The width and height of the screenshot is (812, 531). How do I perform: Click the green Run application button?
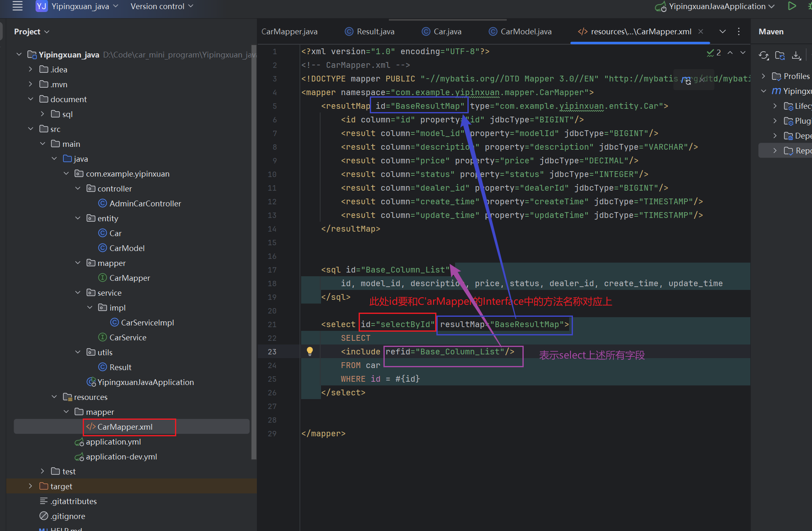792,6
